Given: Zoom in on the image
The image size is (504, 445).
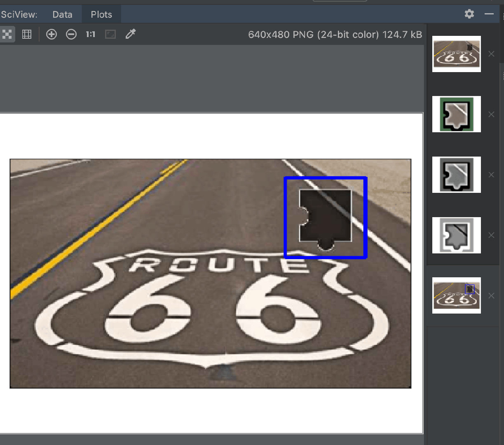Looking at the screenshot, I should click(x=52, y=34).
